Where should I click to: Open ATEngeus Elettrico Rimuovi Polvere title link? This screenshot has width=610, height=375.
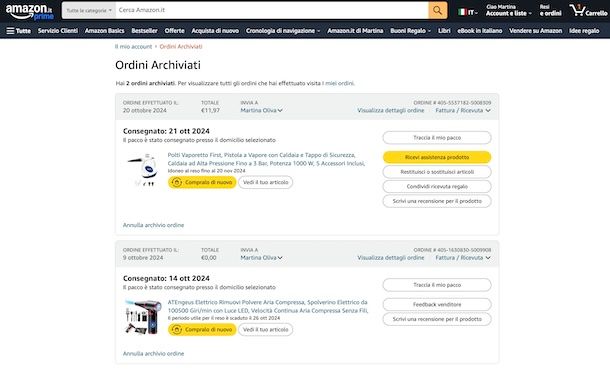268,307
